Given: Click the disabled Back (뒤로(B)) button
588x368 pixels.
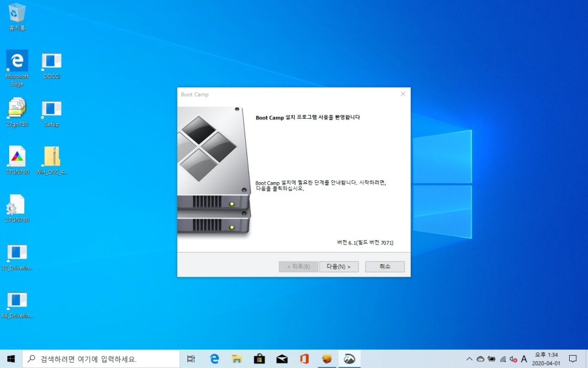Looking at the screenshot, I should 298,267.
